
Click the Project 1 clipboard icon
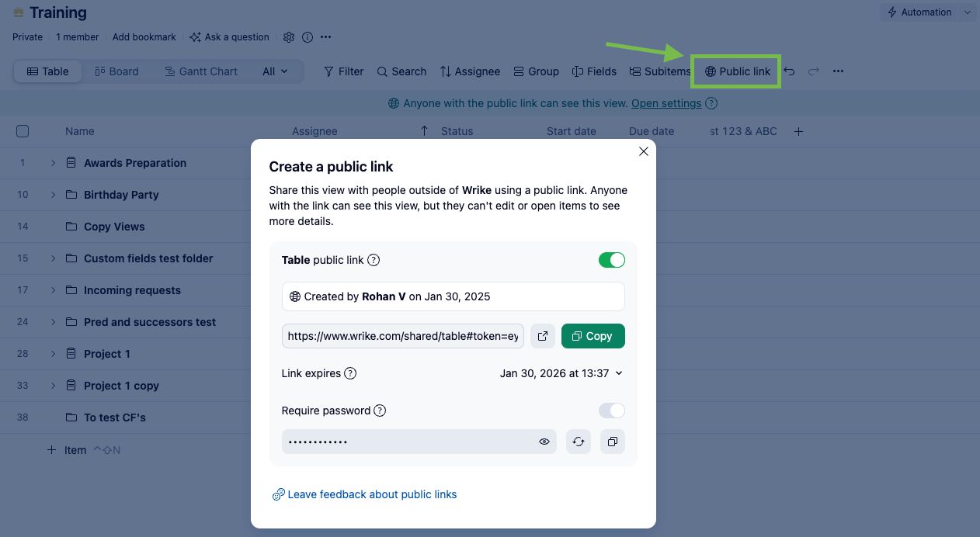coord(71,354)
